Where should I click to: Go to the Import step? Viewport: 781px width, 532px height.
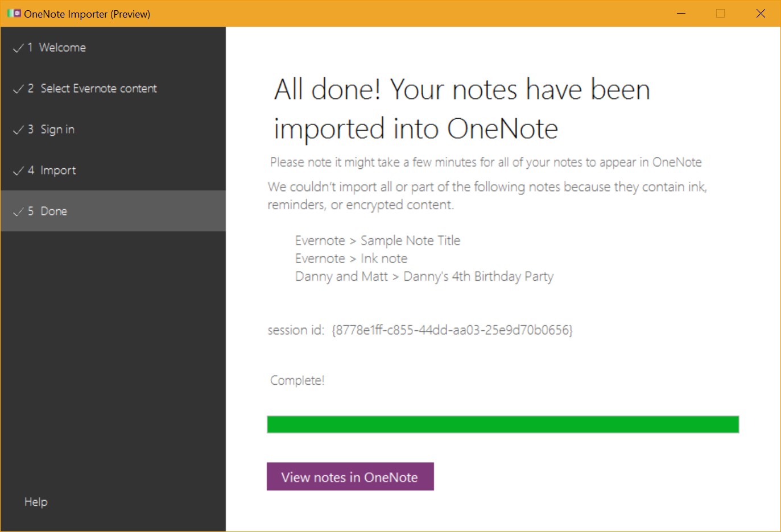click(59, 170)
